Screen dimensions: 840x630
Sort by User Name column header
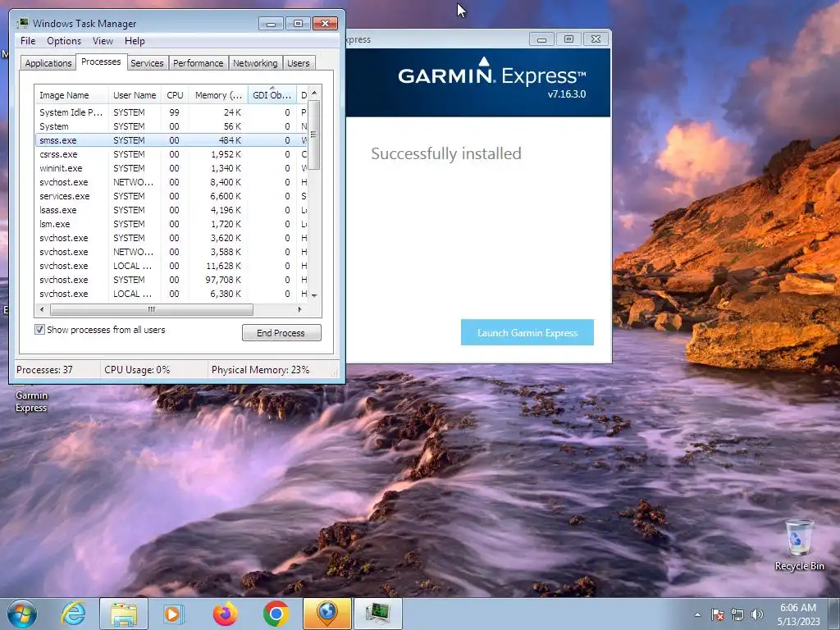[135, 95]
